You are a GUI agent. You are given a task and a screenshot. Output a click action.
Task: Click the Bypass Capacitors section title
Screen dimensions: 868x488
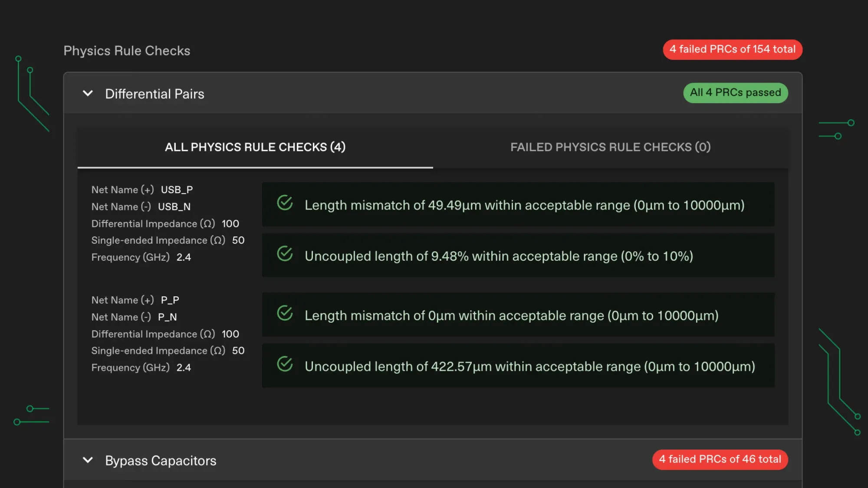pos(161,460)
